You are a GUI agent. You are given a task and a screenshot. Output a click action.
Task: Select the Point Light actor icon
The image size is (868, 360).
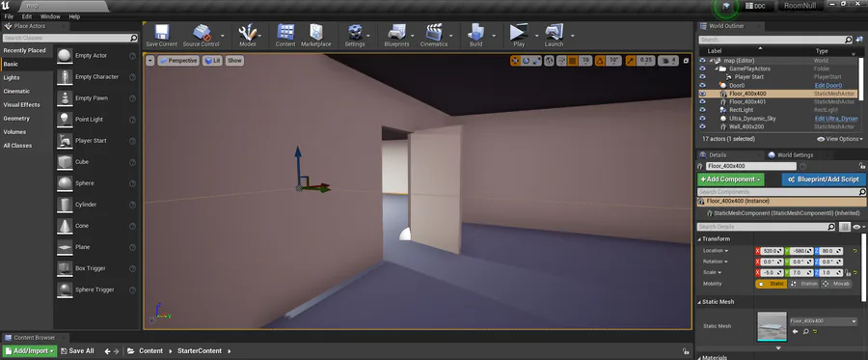(66, 119)
